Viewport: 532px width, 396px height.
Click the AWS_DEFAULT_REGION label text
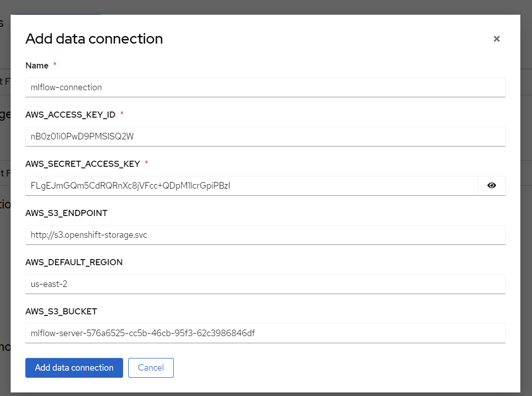point(74,262)
